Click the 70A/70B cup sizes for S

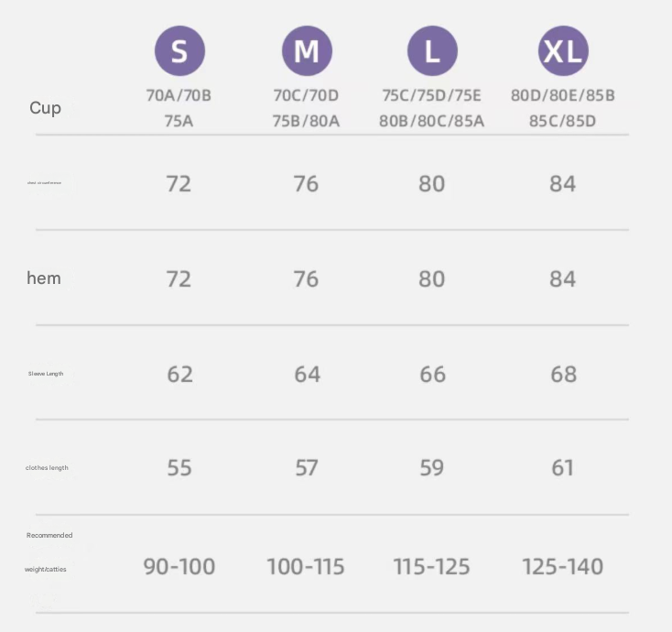(179, 95)
